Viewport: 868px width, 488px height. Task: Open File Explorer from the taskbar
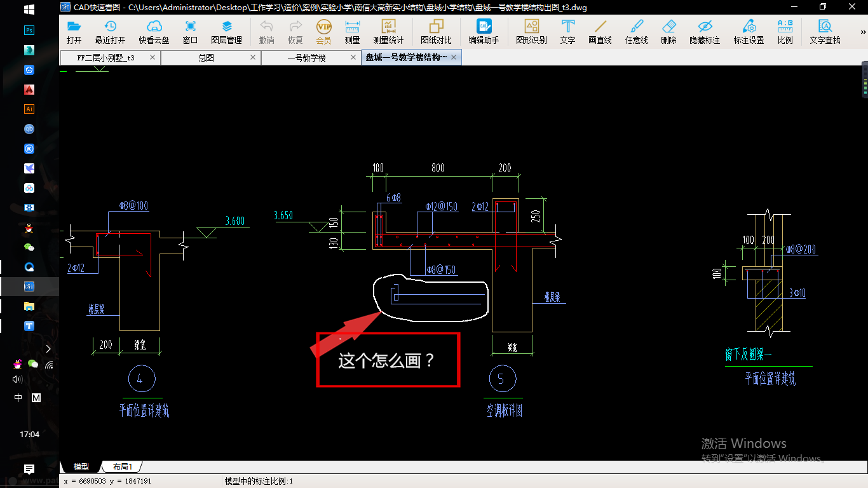coord(29,306)
